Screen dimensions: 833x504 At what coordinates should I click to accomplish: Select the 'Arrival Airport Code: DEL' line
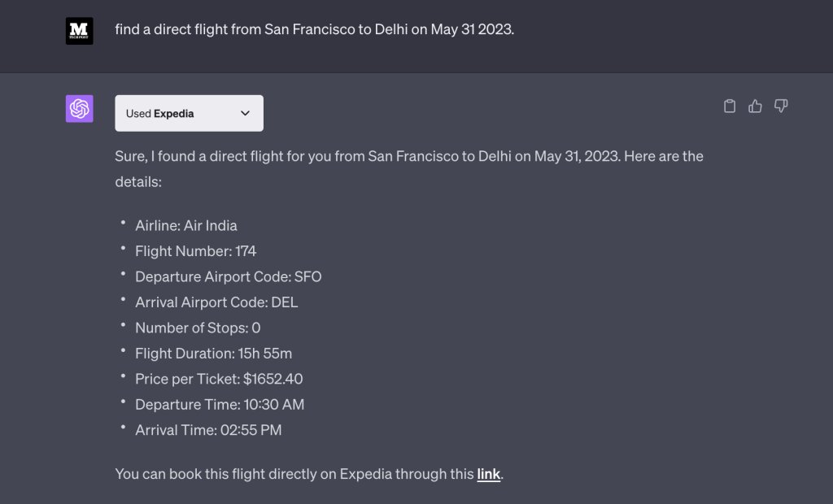(x=216, y=302)
